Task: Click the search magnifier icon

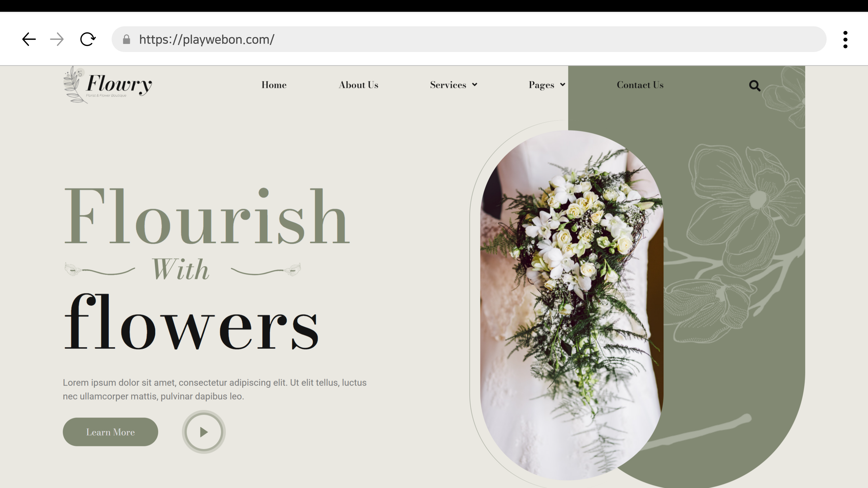Action: [x=754, y=86]
